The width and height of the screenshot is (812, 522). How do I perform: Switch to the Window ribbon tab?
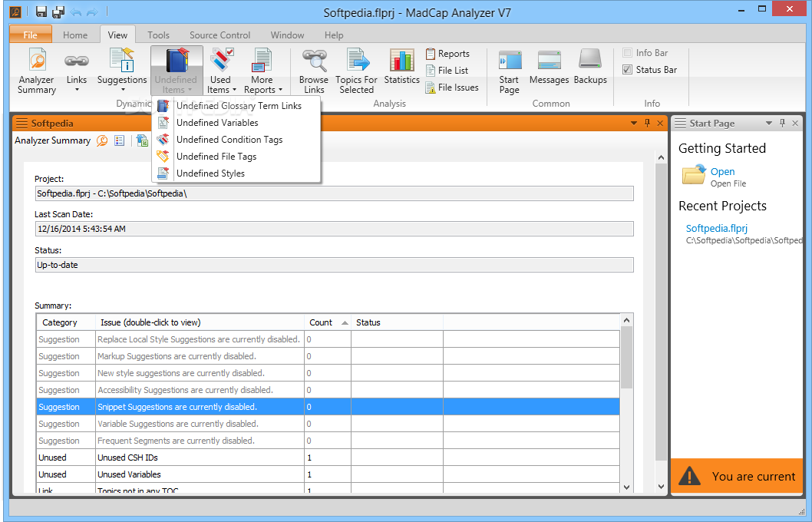(x=287, y=35)
